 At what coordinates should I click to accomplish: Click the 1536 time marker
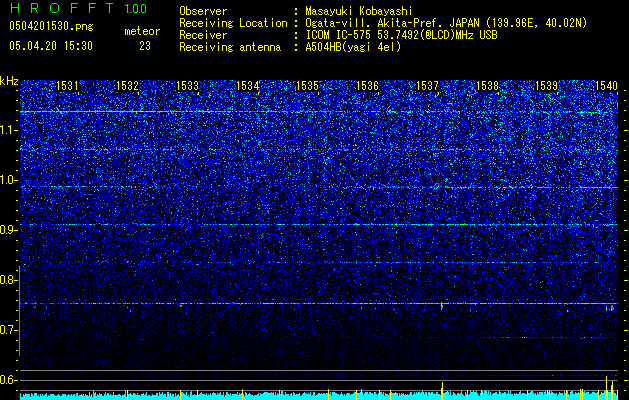(367, 86)
